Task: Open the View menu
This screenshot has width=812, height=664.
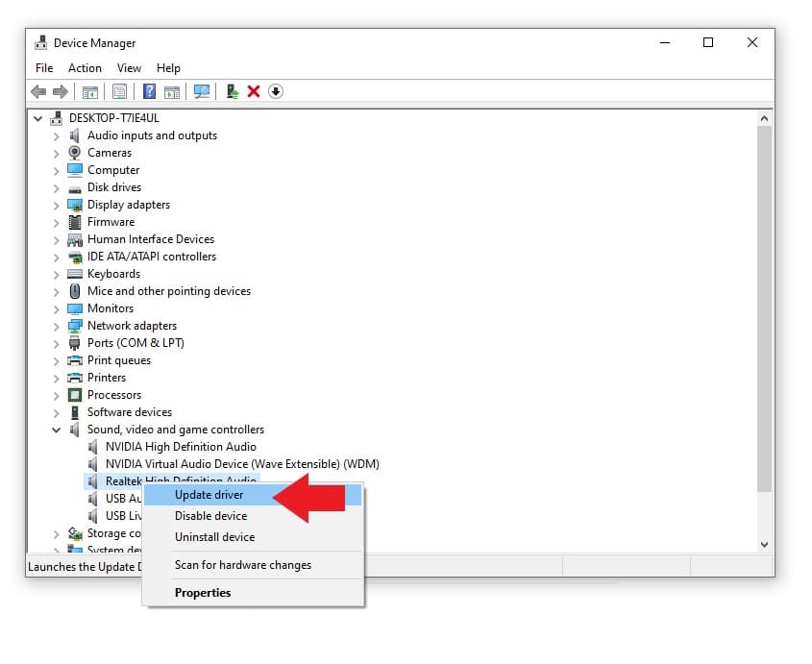Action: pyautogui.click(x=129, y=68)
